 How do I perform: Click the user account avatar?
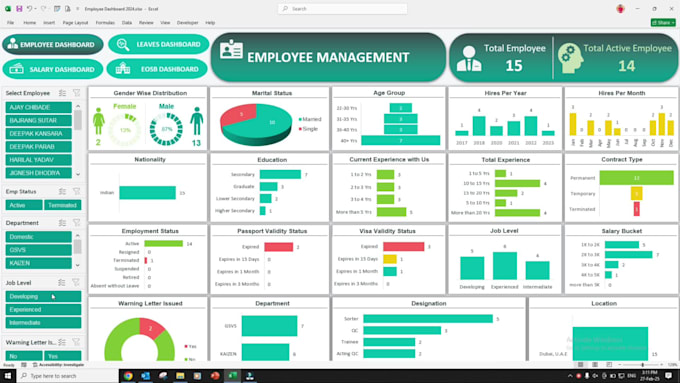[621, 9]
